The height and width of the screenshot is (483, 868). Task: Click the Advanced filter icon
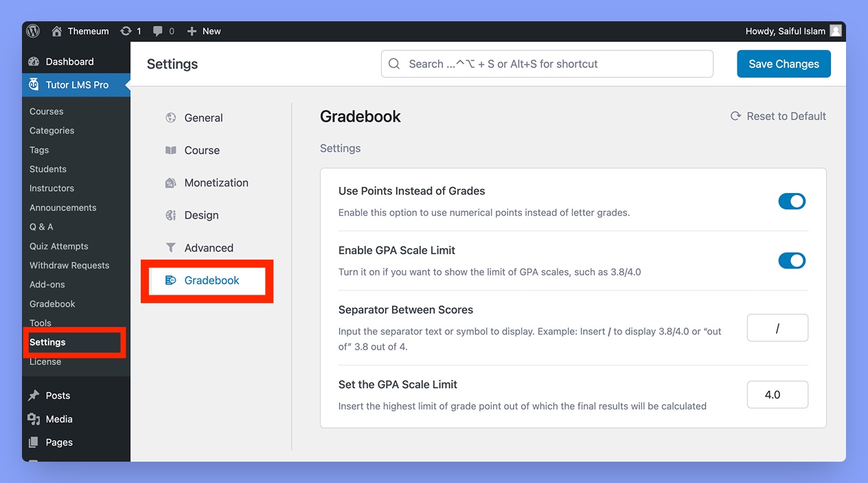(x=171, y=248)
